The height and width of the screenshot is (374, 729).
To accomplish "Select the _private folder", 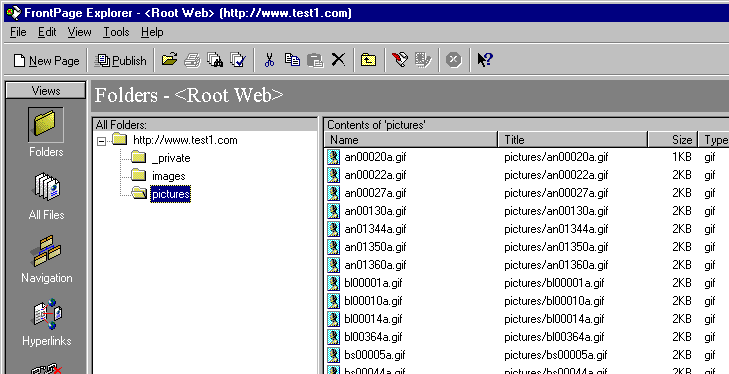I will [x=171, y=158].
